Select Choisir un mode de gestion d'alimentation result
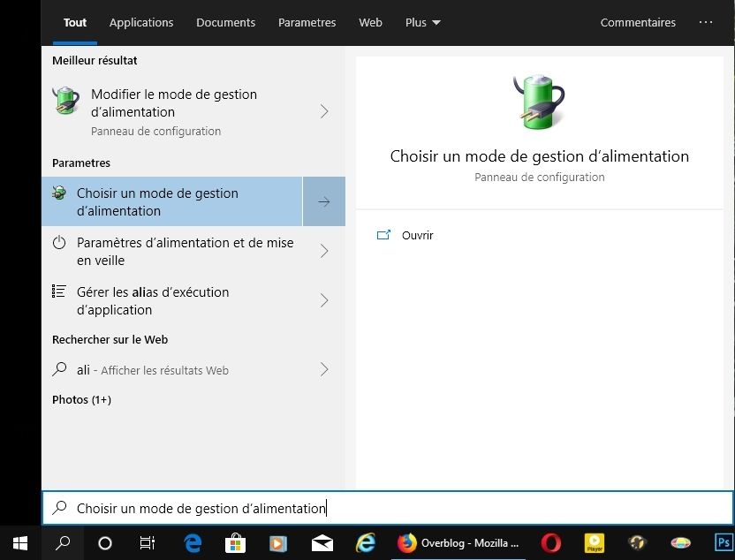The height and width of the screenshot is (560, 735). (172, 201)
